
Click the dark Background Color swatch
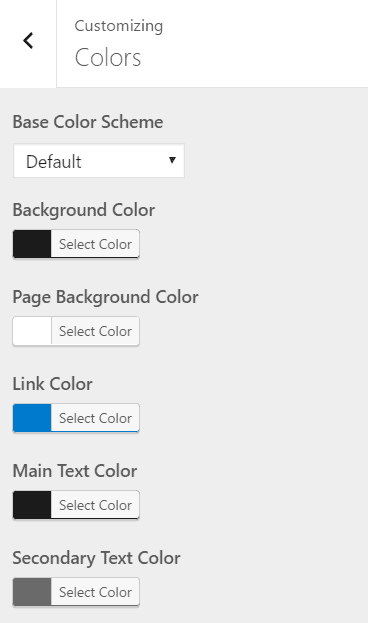click(x=32, y=244)
